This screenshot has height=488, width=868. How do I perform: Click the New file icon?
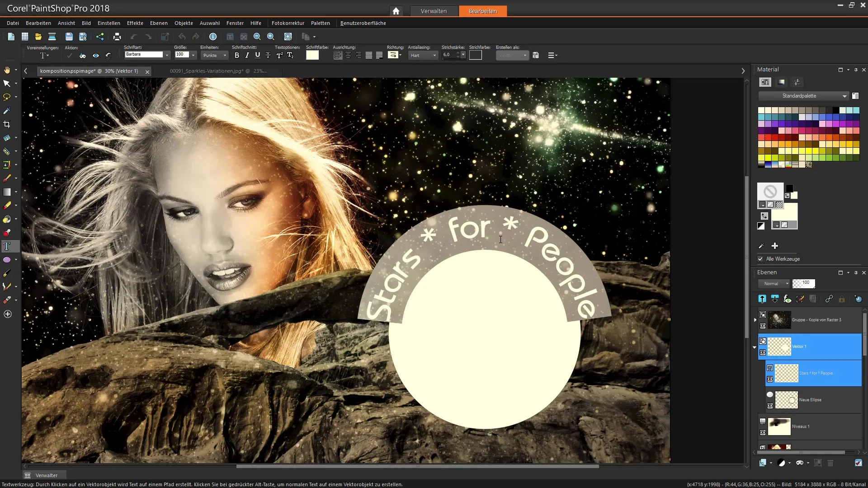tap(11, 37)
